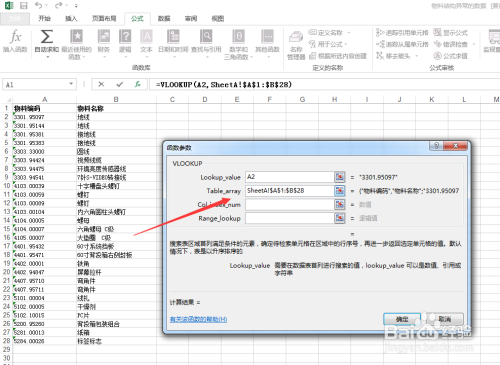Select row 10 header
This screenshot has height=365, width=500.
[7, 186]
